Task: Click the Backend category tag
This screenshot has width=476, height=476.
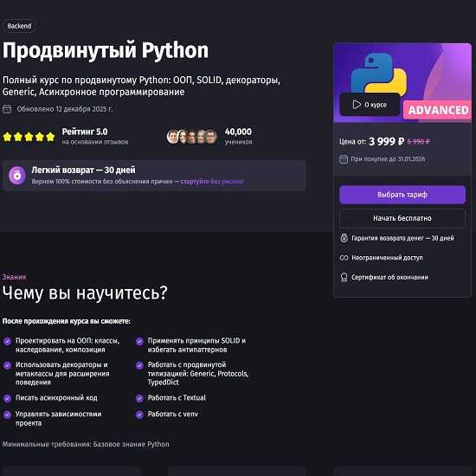Action: 19,26
